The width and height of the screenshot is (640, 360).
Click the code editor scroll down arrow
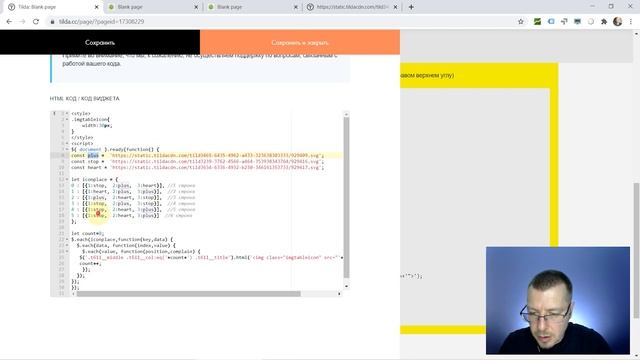(x=347, y=286)
